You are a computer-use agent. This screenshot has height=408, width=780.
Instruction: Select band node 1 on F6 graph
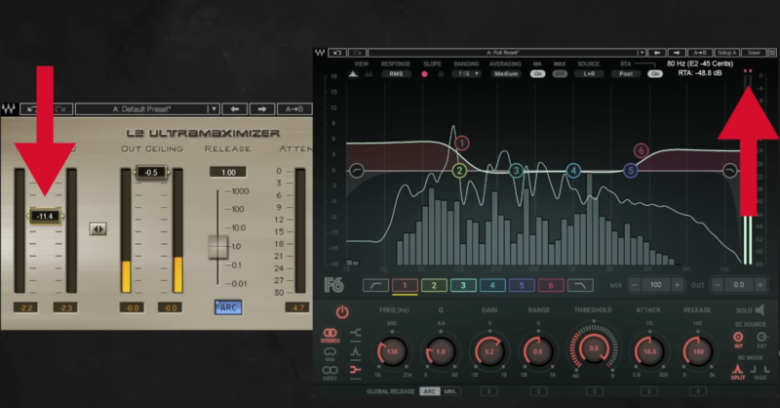point(461,143)
